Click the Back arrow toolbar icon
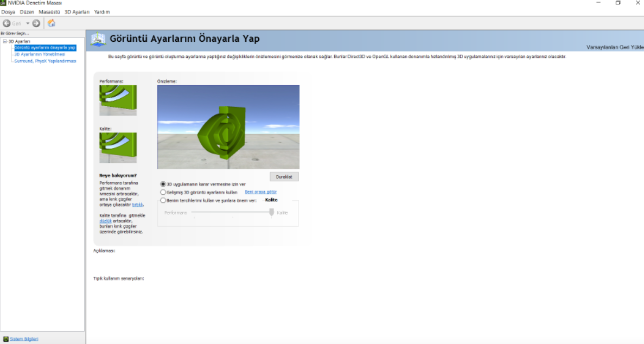The height and width of the screenshot is (344, 644). pyautogui.click(x=7, y=23)
